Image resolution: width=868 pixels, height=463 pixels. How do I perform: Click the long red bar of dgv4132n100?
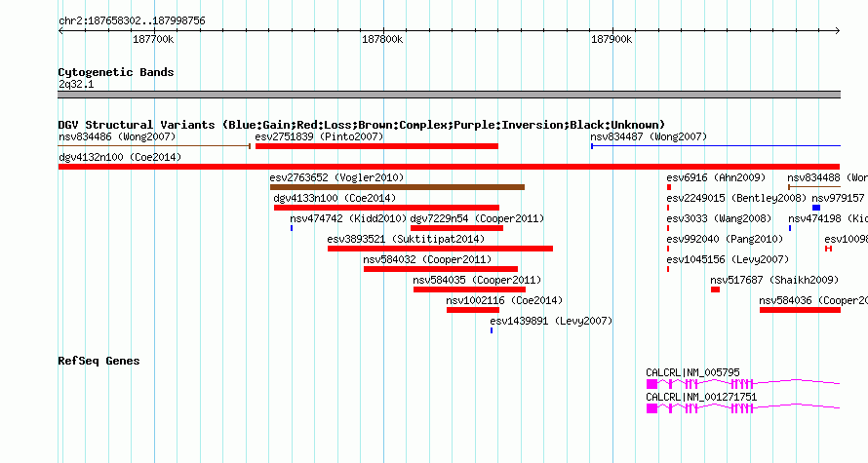(449, 167)
